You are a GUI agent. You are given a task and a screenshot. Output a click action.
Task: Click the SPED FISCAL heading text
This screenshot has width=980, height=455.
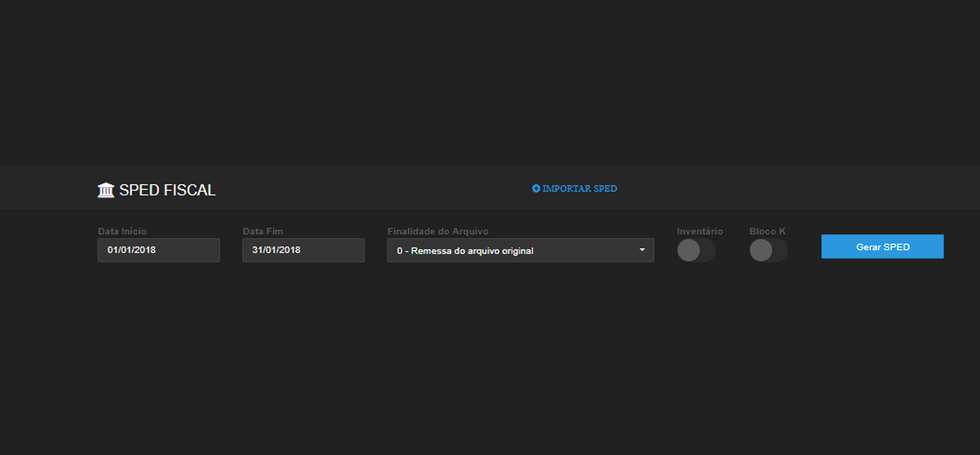tap(167, 190)
